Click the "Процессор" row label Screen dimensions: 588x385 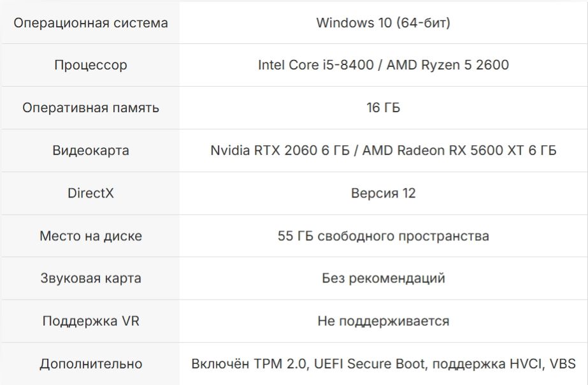pyautogui.click(x=90, y=65)
